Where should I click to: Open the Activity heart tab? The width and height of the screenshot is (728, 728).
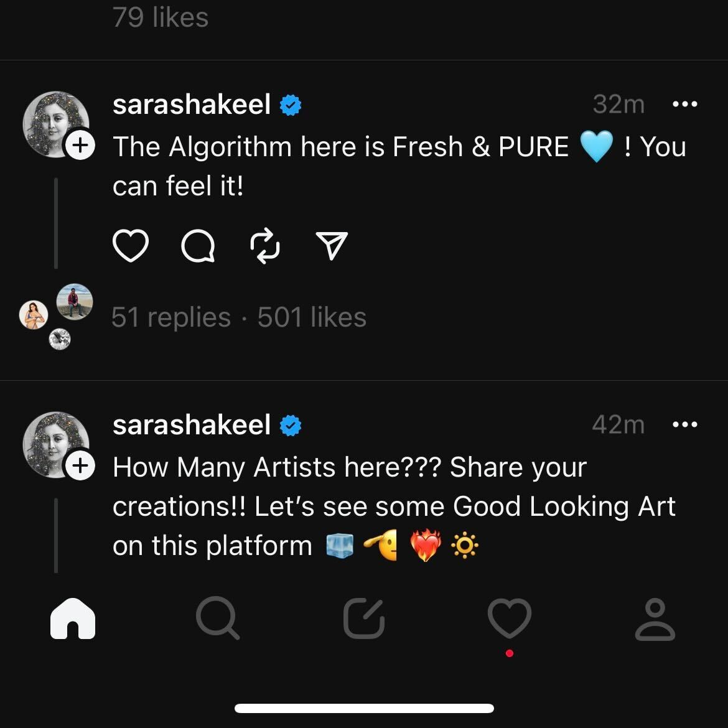(x=510, y=618)
